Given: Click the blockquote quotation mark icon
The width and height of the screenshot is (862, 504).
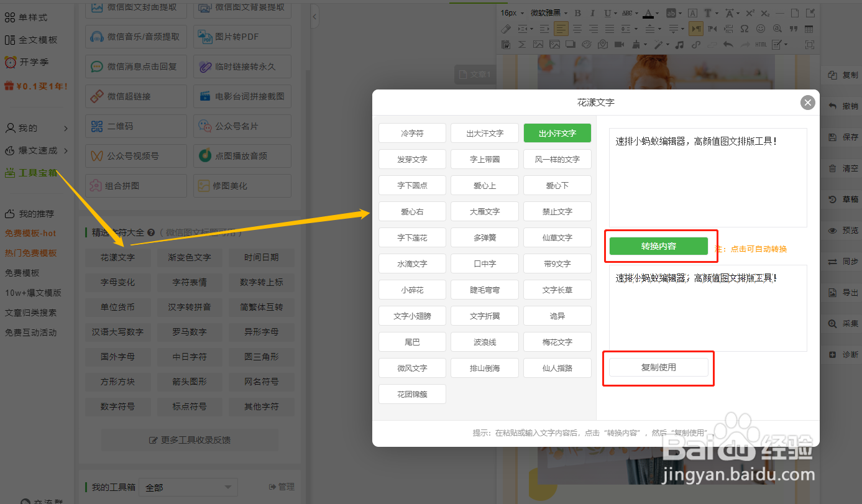Looking at the screenshot, I should (x=793, y=29).
